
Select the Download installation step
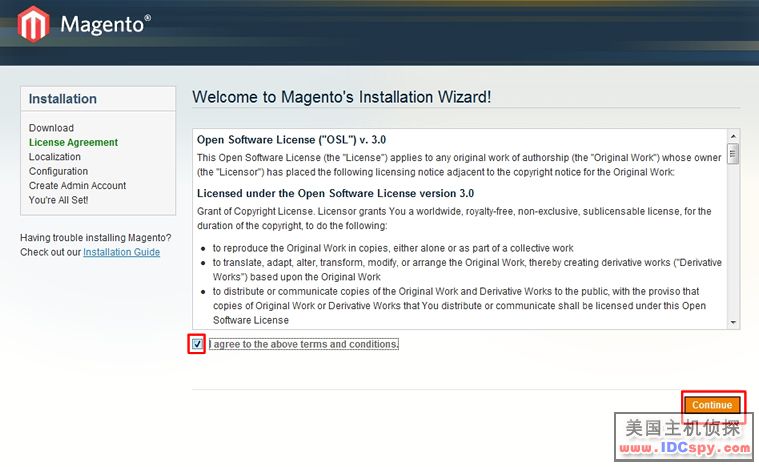[x=51, y=128]
